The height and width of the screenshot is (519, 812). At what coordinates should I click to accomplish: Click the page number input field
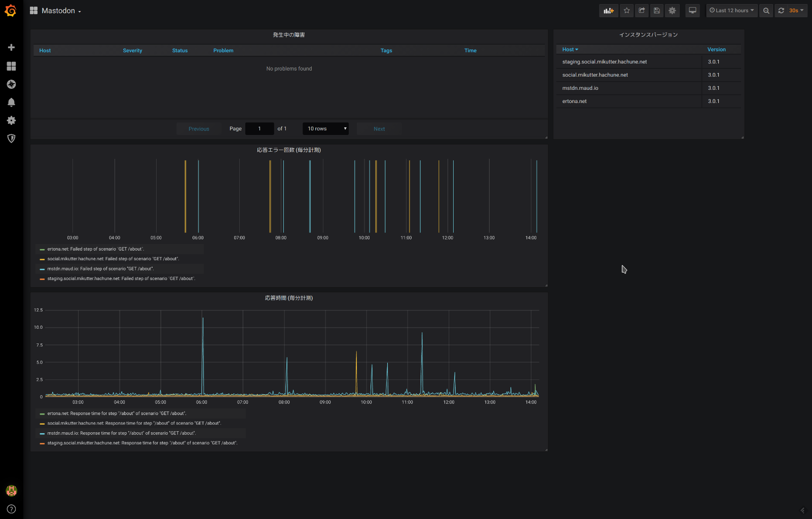260,129
